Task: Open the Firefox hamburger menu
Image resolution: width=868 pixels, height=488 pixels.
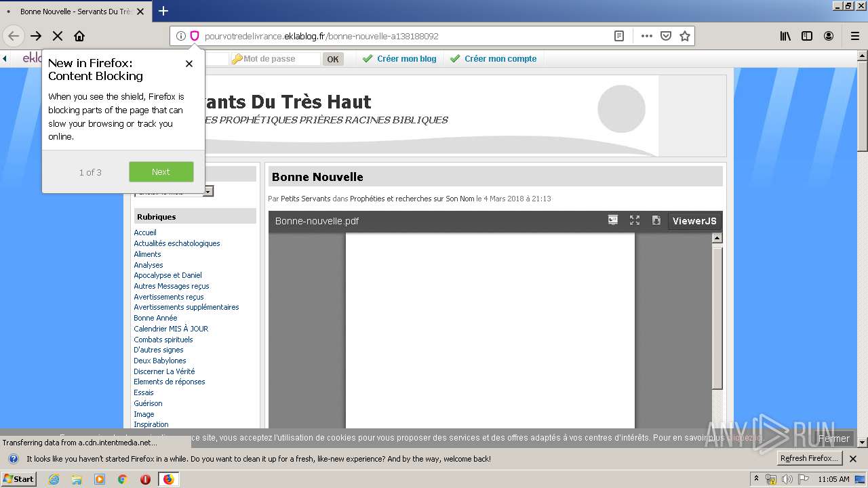Action: coord(855,36)
